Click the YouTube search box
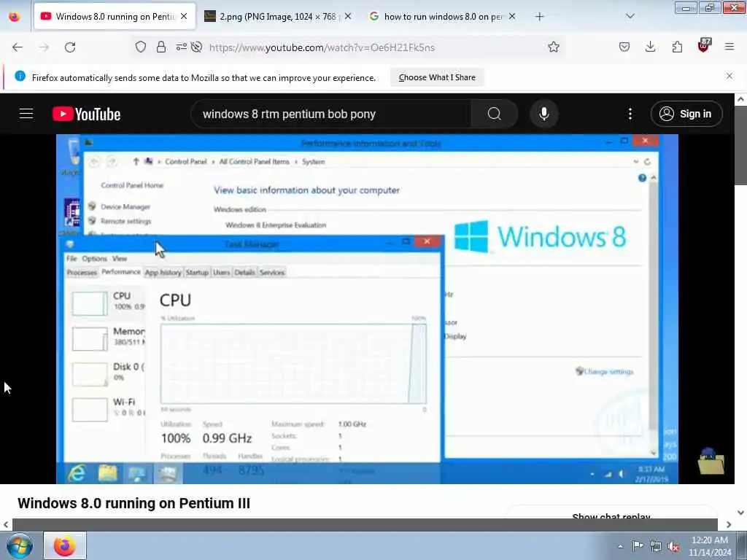The height and width of the screenshot is (560, 747). point(330,114)
